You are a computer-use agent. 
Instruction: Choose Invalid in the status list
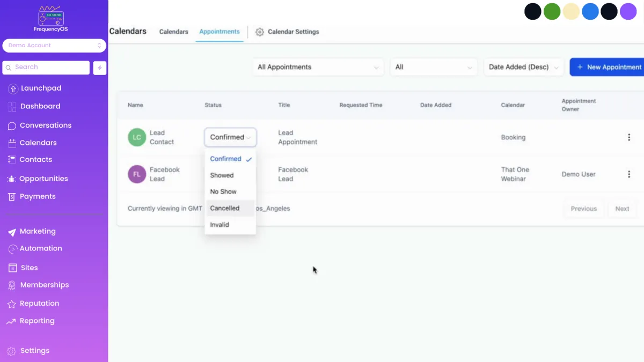[x=230, y=225]
